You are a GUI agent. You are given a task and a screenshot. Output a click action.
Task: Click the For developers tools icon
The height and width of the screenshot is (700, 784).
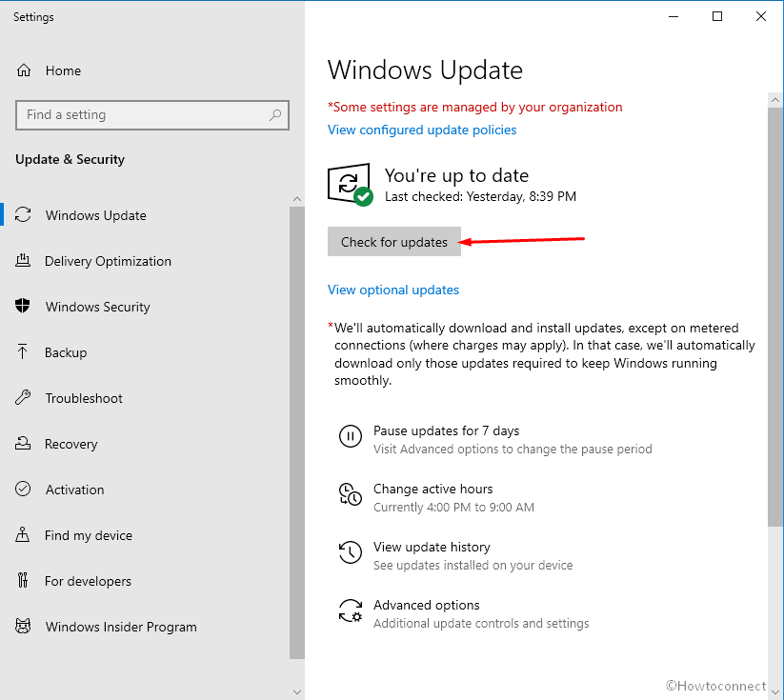point(23,581)
